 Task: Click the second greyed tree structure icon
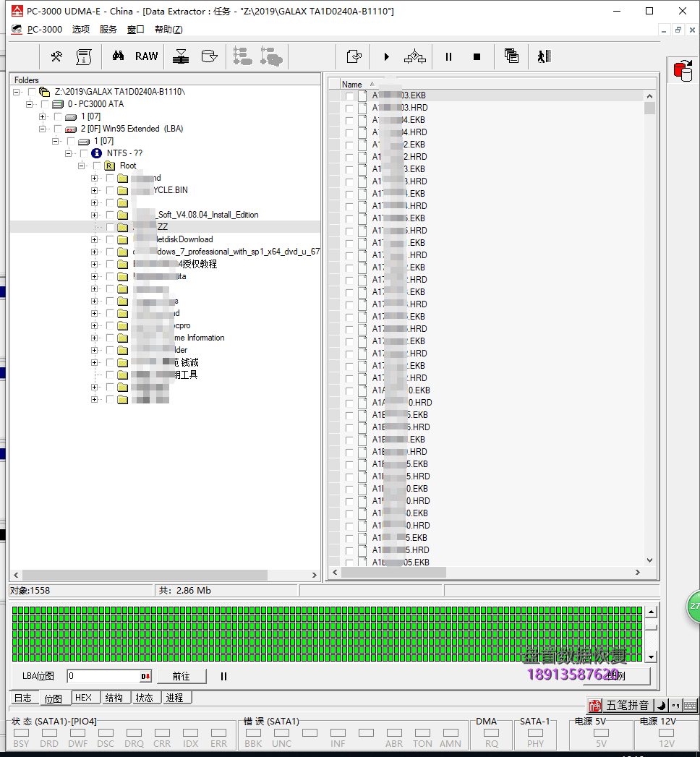click(x=271, y=56)
